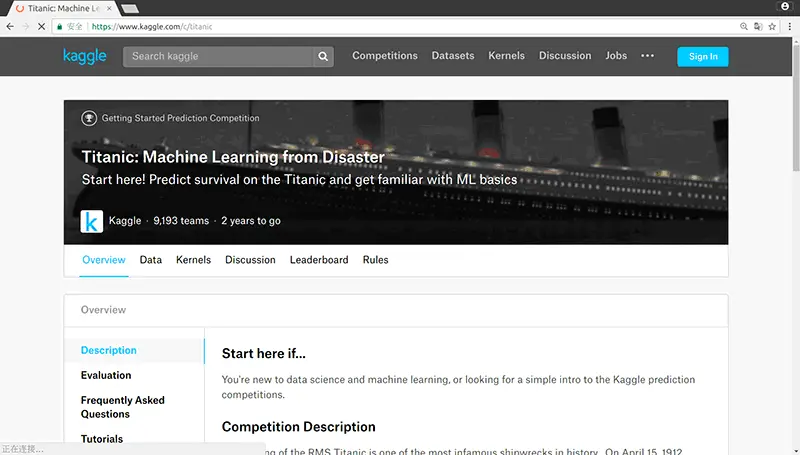Image resolution: width=800 pixels, height=455 pixels.
Task: Open the competition Discussion tab
Action: tap(250, 260)
